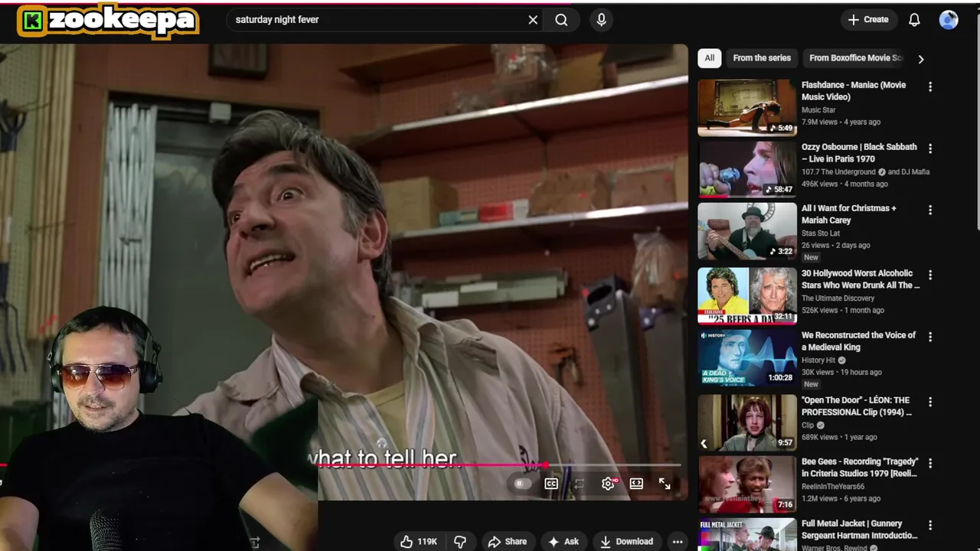980x551 pixels.
Task: Open the Open The Door Léon clip thumbnail
Action: point(747,422)
